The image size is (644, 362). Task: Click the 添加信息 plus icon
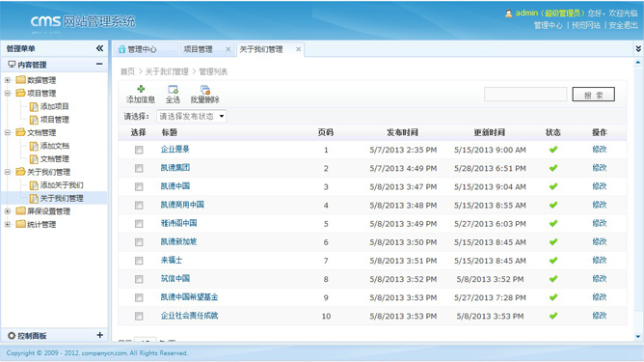click(141, 89)
